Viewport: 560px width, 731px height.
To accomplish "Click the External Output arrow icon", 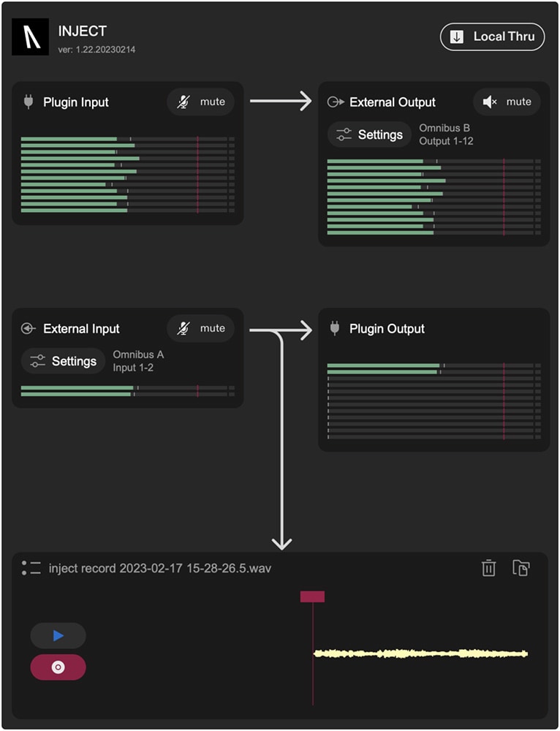I will (336, 102).
